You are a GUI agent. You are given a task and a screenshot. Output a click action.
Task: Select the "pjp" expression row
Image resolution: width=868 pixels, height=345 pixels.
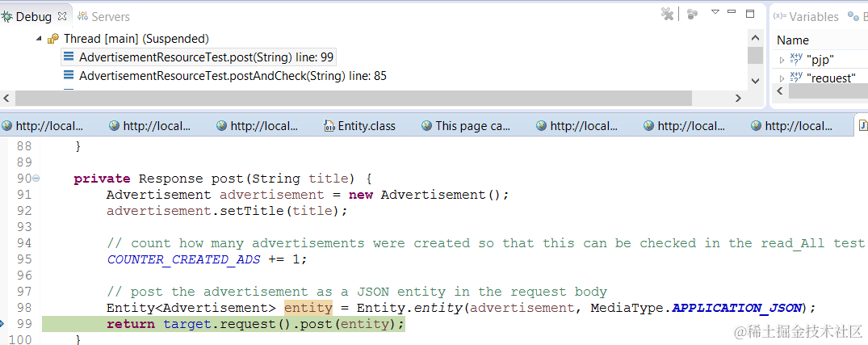[820, 59]
